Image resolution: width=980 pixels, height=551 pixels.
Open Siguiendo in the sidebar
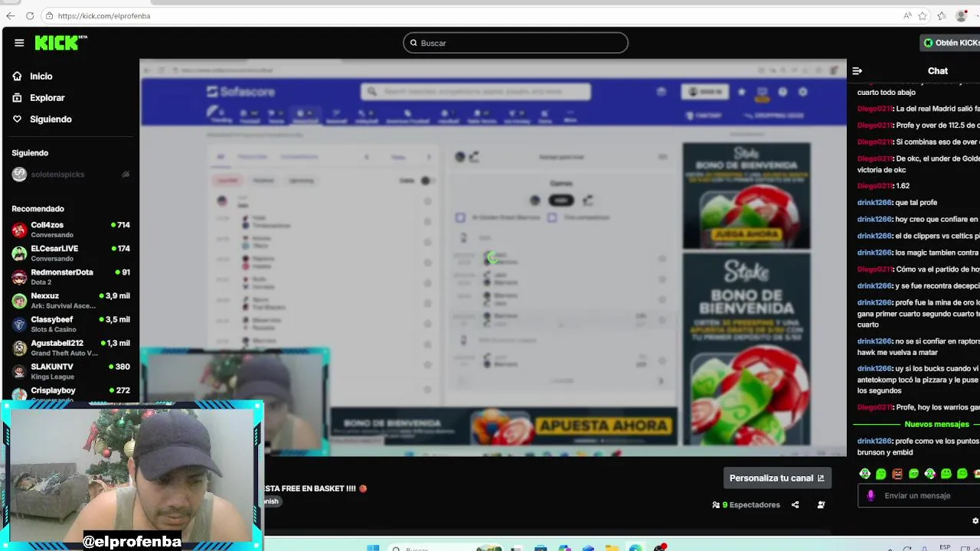(x=51, y=119)
